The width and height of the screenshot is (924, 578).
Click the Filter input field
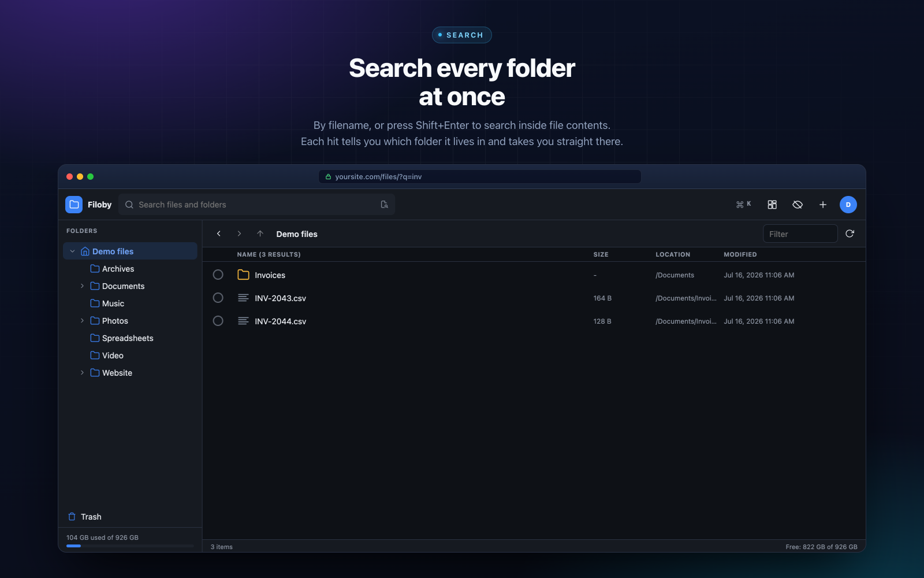coord(800,234)
